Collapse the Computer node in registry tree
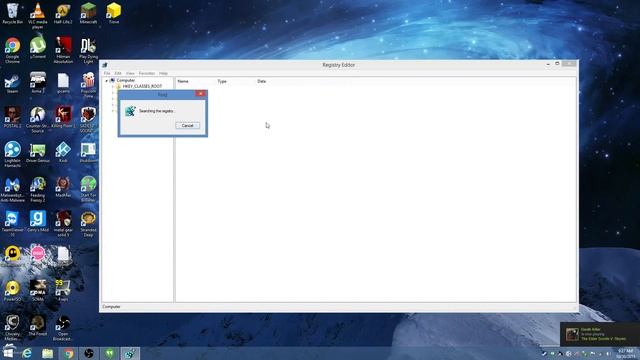The image size is (640, 360). click(x=107, y=81)
